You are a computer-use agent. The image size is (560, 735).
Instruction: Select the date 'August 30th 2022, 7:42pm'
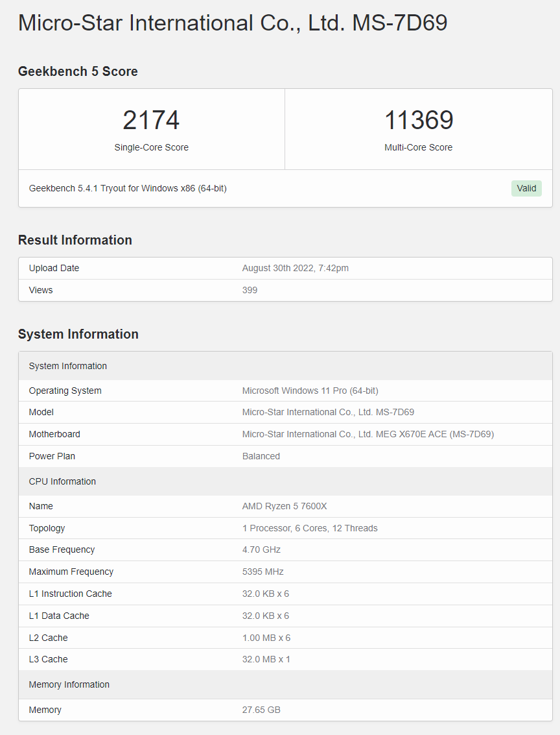coord(296,268)
